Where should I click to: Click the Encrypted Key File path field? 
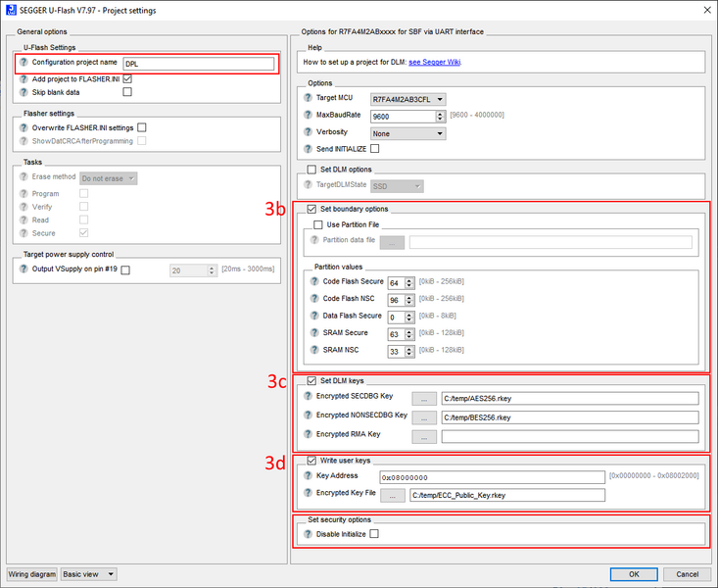point(507,495)
